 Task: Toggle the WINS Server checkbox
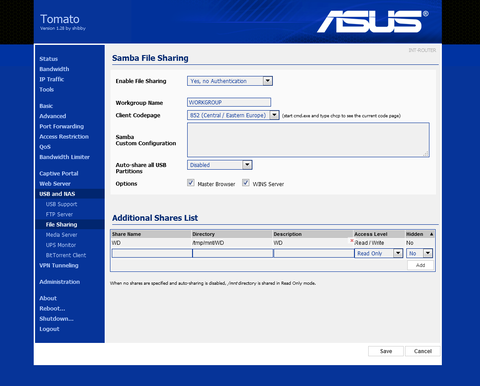pos(246,183)
